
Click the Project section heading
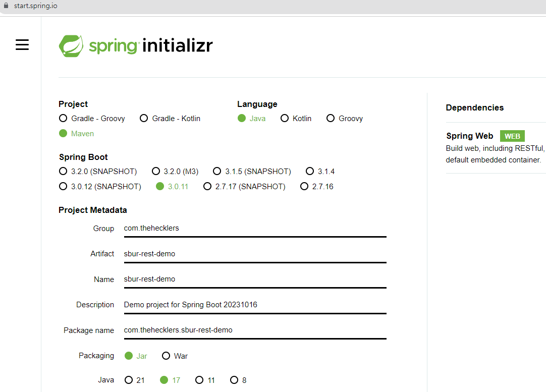point(73,104)
